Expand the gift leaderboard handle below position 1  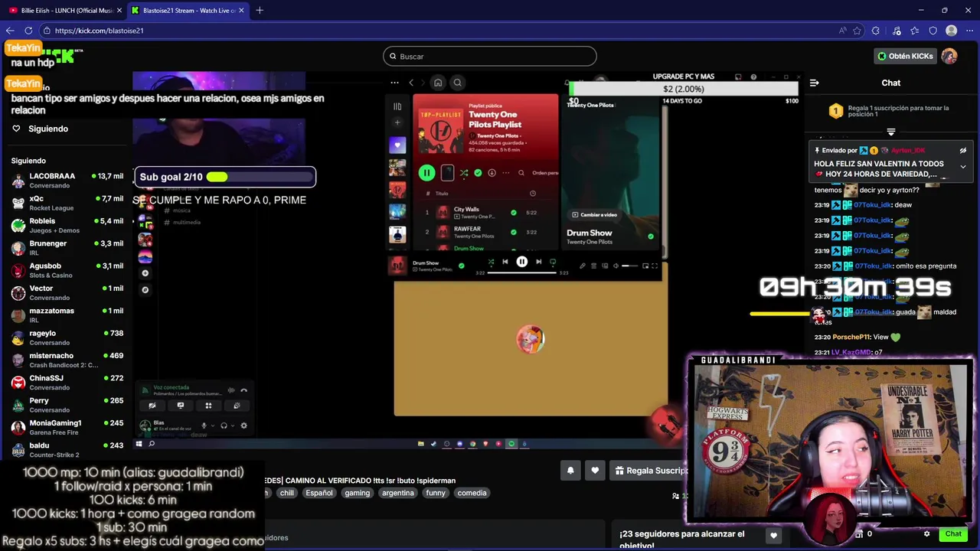890,132
